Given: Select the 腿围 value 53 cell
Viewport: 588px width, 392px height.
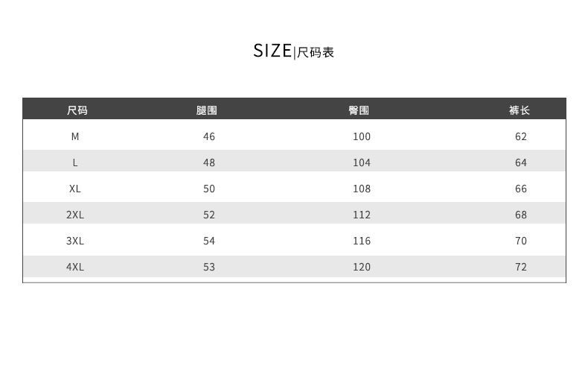Looking at the screenshot, I should click(x=209, y=267).
